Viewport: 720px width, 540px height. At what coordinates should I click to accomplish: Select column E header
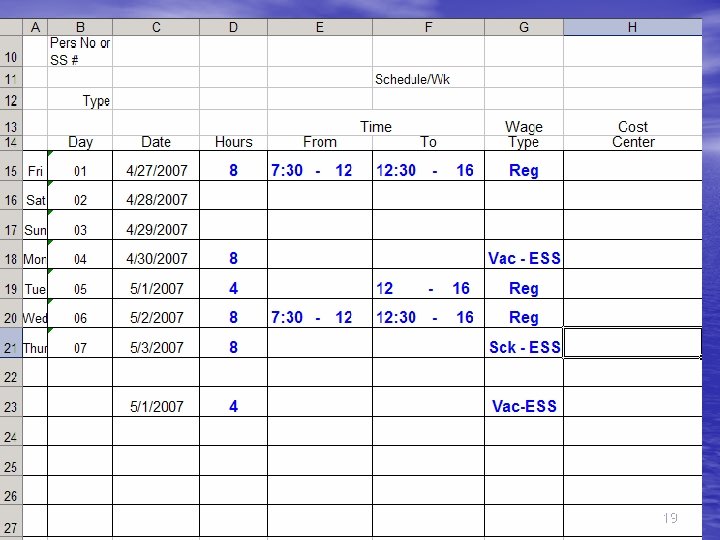tap(320, 27)
